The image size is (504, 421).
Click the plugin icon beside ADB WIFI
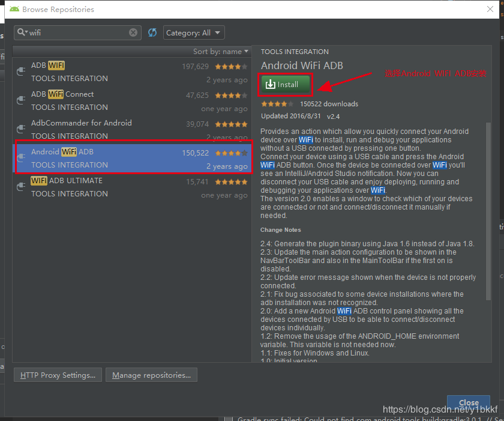click(20, 71)
